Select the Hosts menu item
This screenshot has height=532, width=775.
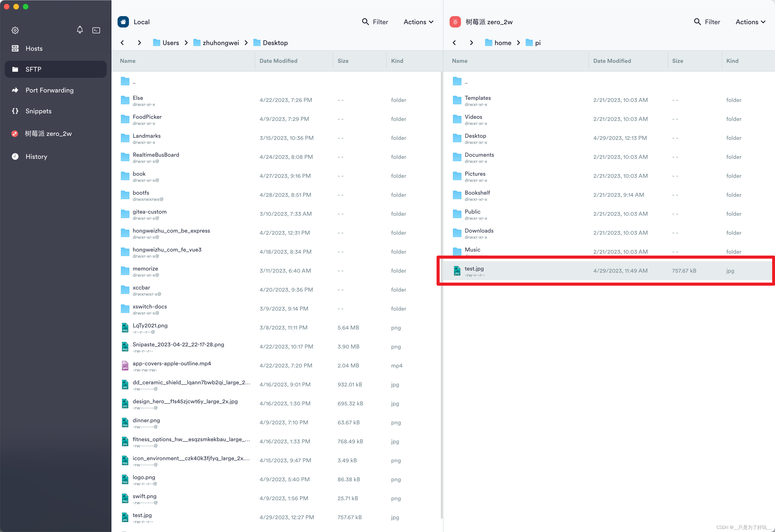(34, 49)
